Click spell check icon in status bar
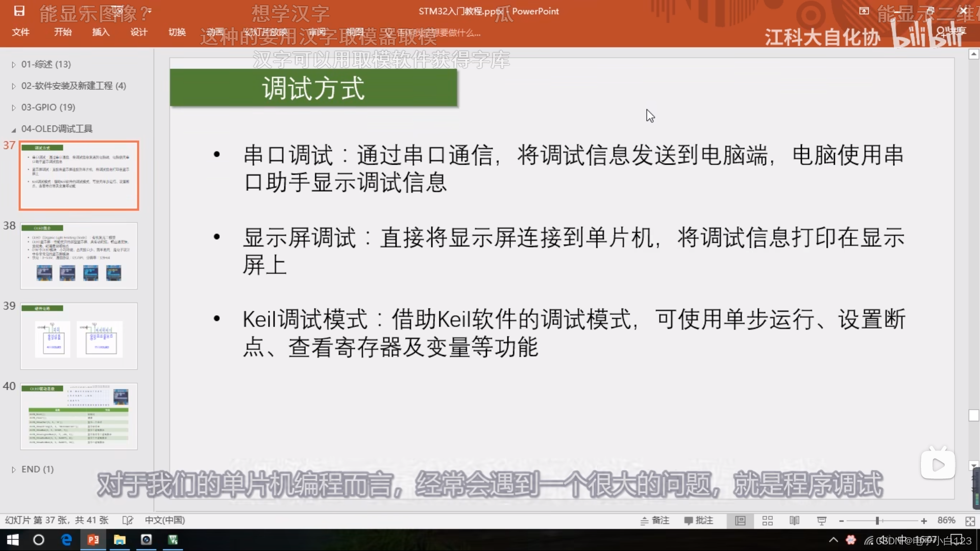980x551 pixels. tap(128, 520)
